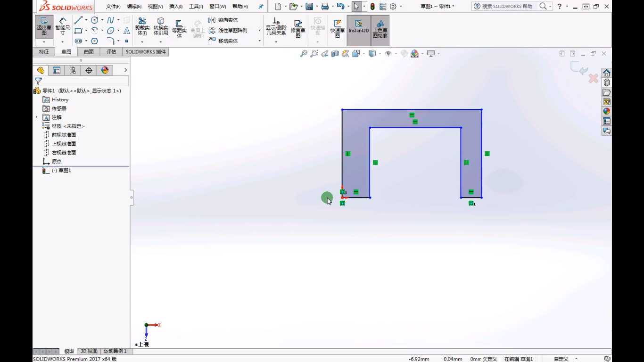This screenshot has height=362, width=644.
Task: Click the feature tree filter field
Action: [81, 82]
